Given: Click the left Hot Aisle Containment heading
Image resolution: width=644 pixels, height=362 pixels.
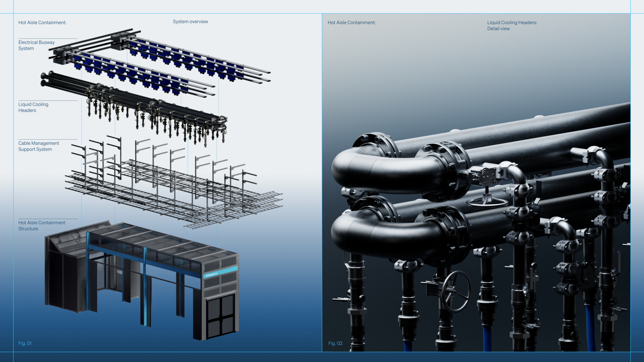Looking at the screenshot, I should 42,23.
